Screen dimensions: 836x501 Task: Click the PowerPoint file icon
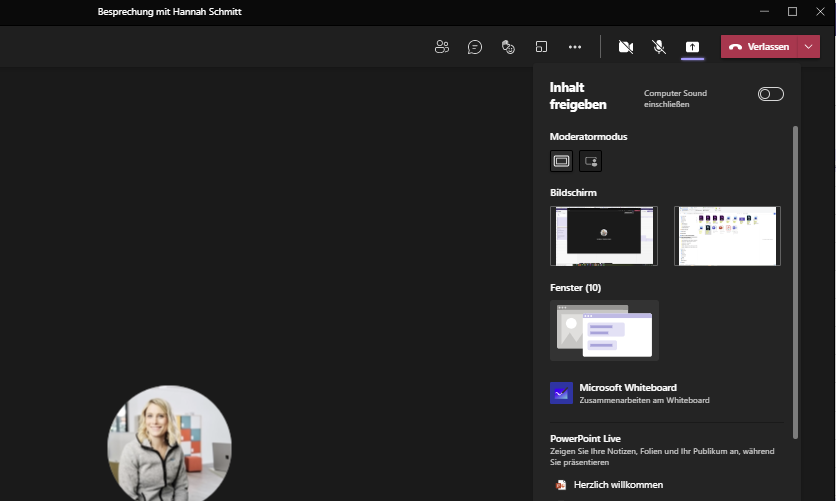[561, 485]
